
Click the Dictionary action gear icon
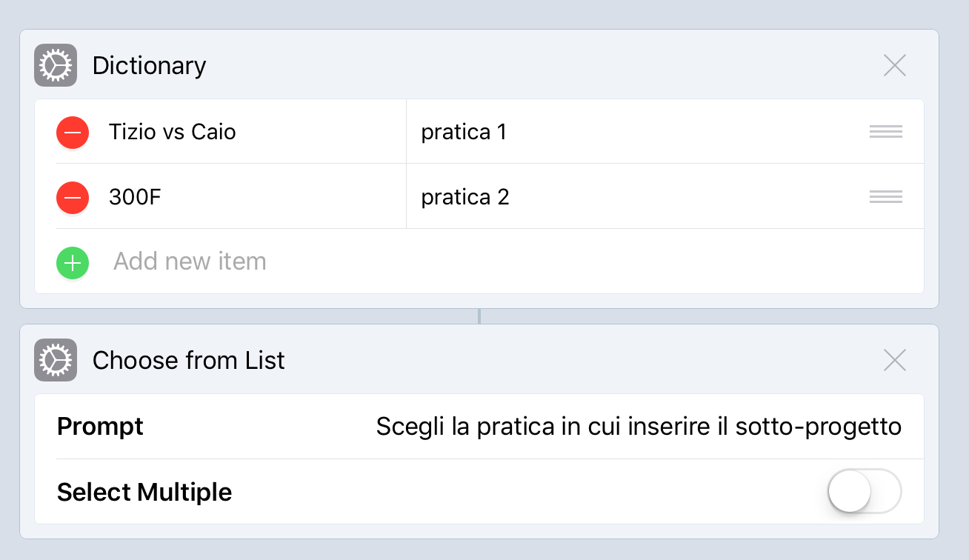pyautogui.click(x=56, y=65)
